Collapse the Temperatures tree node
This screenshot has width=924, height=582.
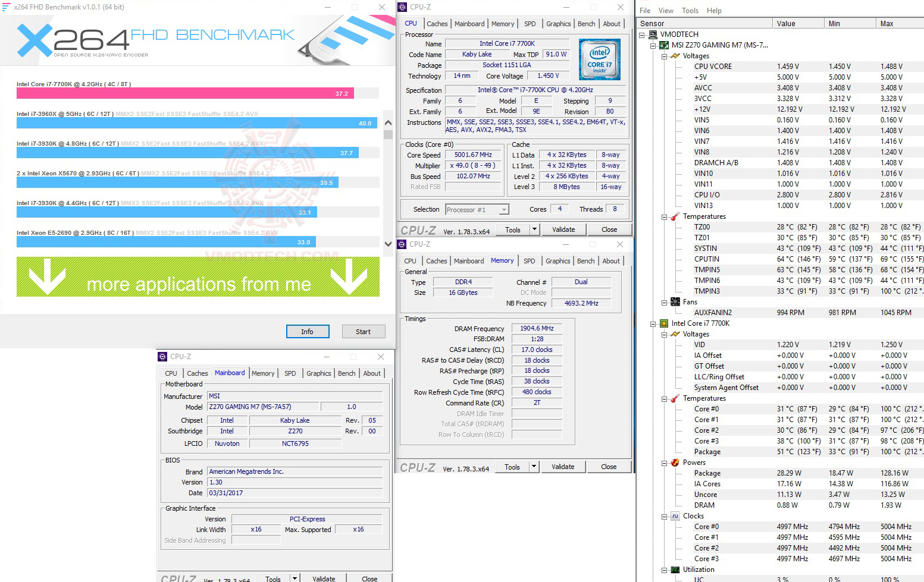[663, 216]
